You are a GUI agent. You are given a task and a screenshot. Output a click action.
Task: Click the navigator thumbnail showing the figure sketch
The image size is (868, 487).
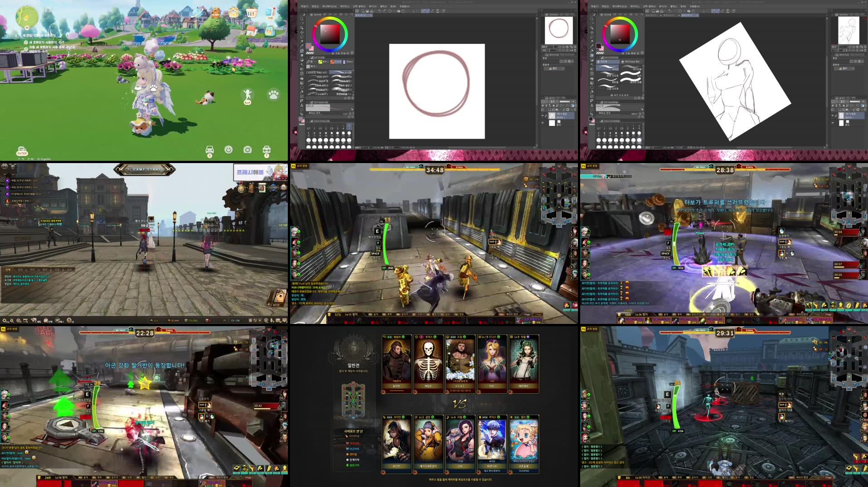tap(849, 30)
